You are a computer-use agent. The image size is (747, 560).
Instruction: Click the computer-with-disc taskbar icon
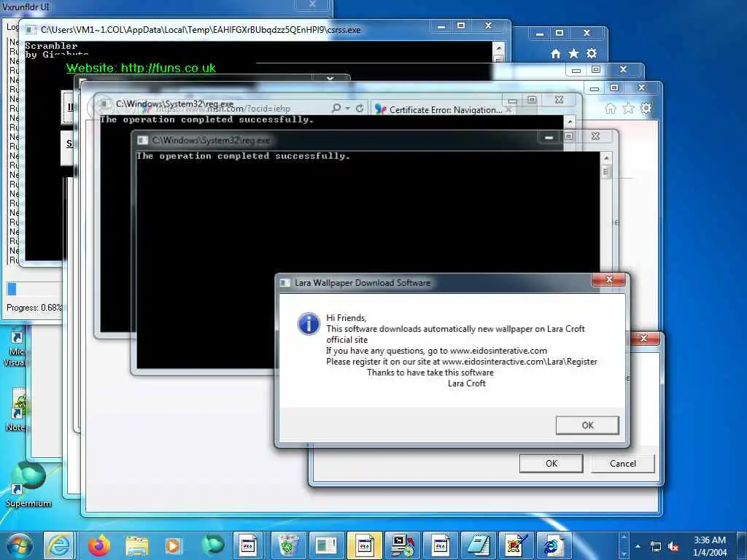[x=403, y=545]
